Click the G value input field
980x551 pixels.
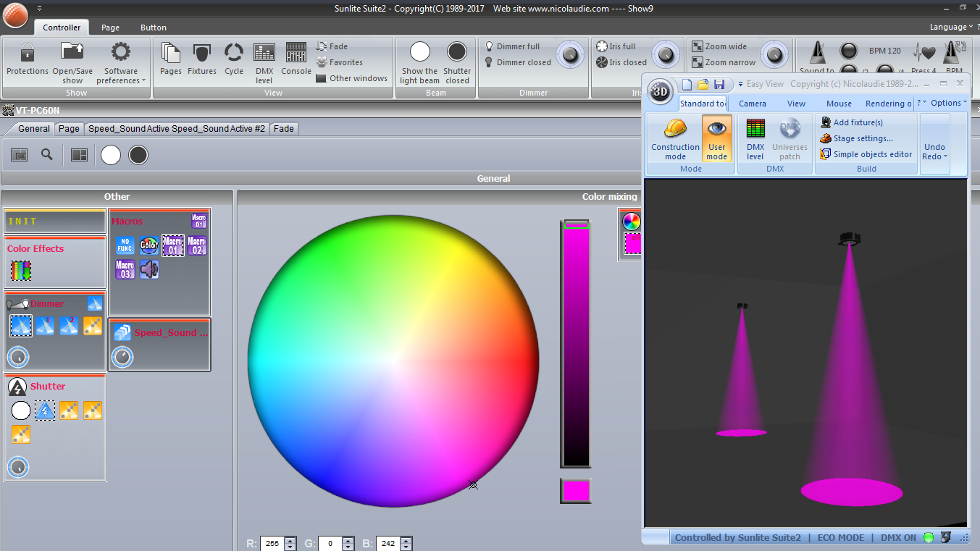click(331, 543)
